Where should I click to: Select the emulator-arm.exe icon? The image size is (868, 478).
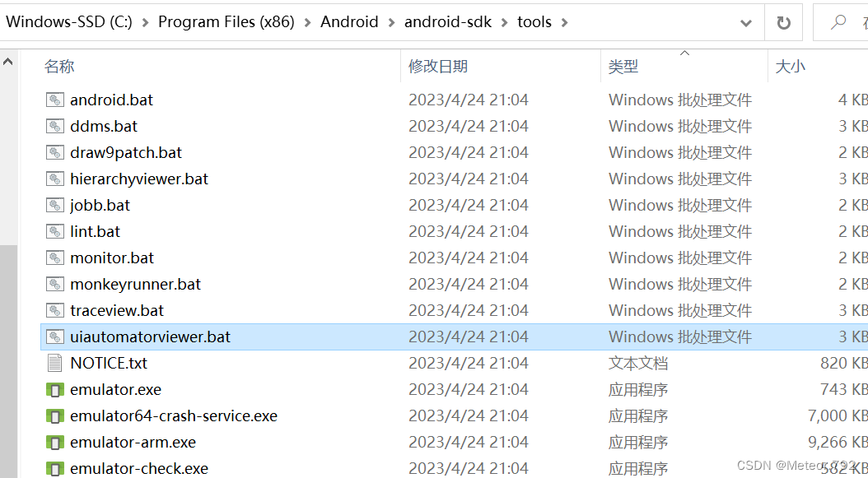tap(54, 442)
